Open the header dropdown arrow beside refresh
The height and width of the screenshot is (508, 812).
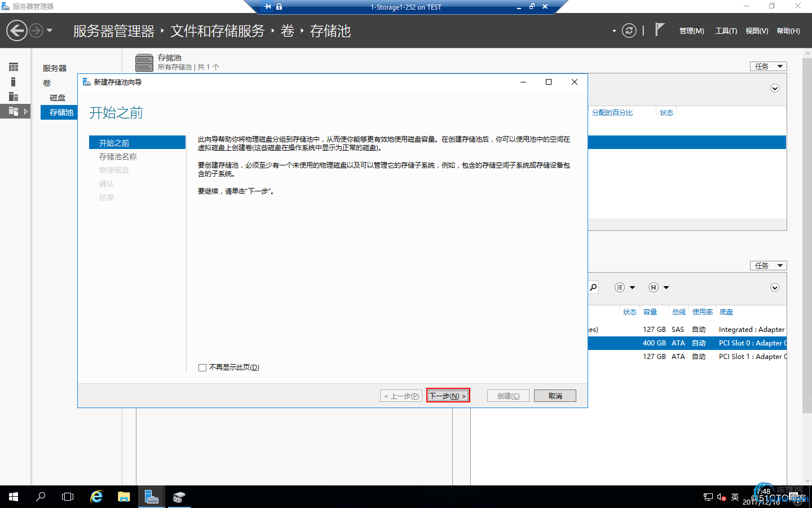click(x=614, y=31)
